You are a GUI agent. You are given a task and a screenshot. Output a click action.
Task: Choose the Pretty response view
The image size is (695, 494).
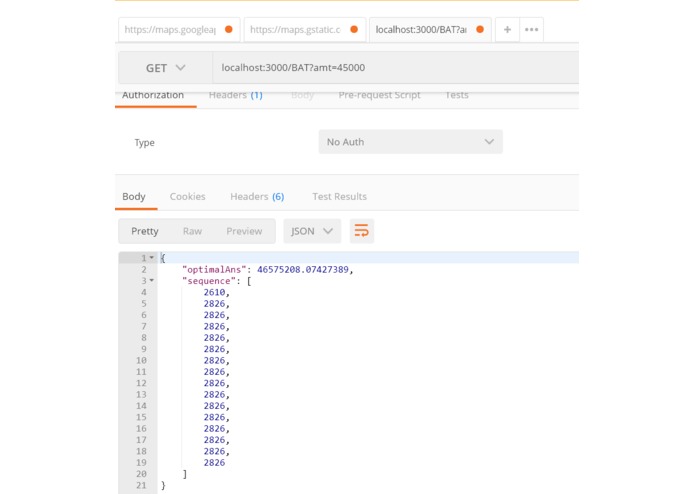tap(144, 231)
